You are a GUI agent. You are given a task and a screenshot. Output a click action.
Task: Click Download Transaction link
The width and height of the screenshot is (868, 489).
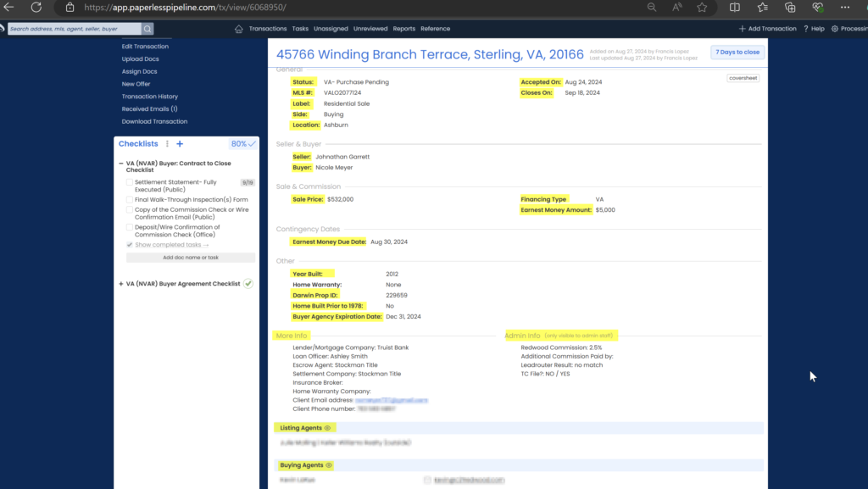click(154, 122)
